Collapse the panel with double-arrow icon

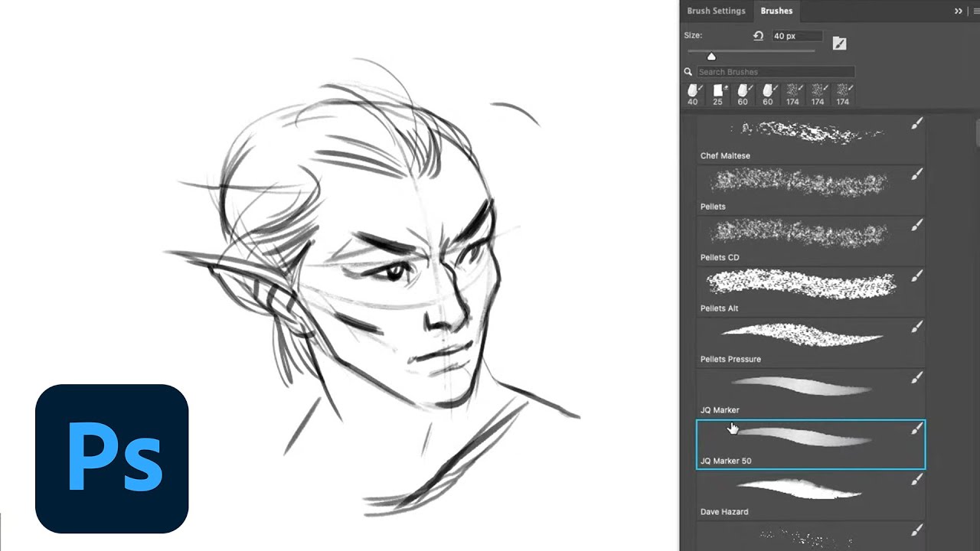958,11
